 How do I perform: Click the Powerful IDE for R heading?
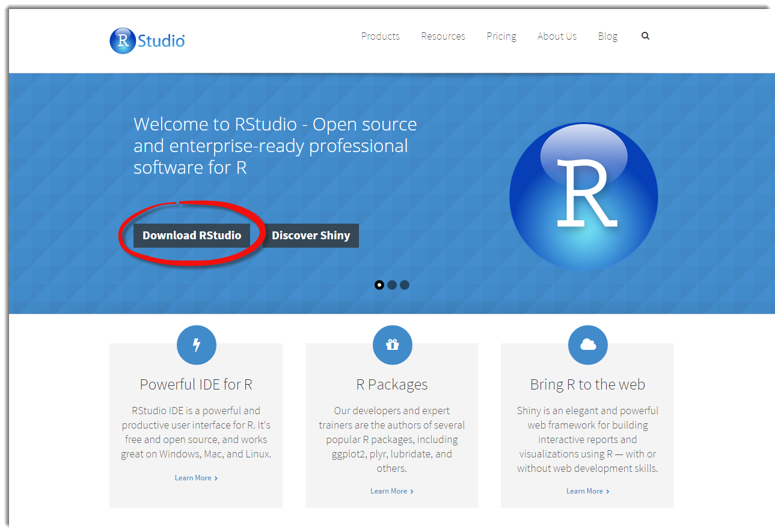[x=196, y=385]
